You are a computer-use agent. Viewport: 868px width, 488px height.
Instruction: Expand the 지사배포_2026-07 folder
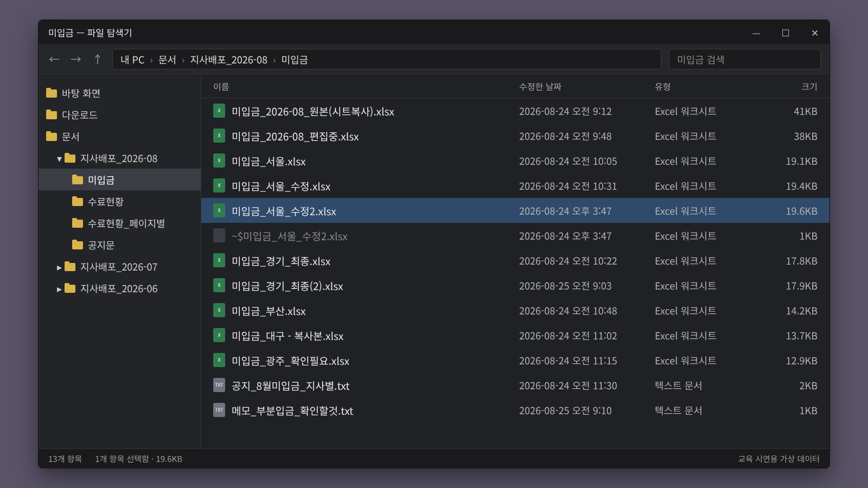(59, 267)
